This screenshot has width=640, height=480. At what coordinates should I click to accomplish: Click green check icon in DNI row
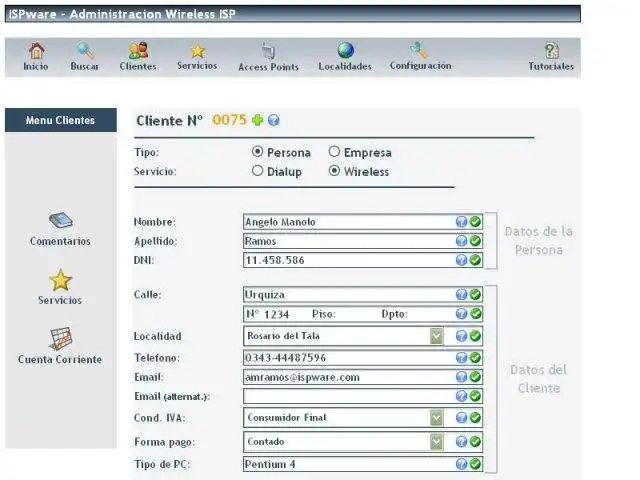(475, 260)
